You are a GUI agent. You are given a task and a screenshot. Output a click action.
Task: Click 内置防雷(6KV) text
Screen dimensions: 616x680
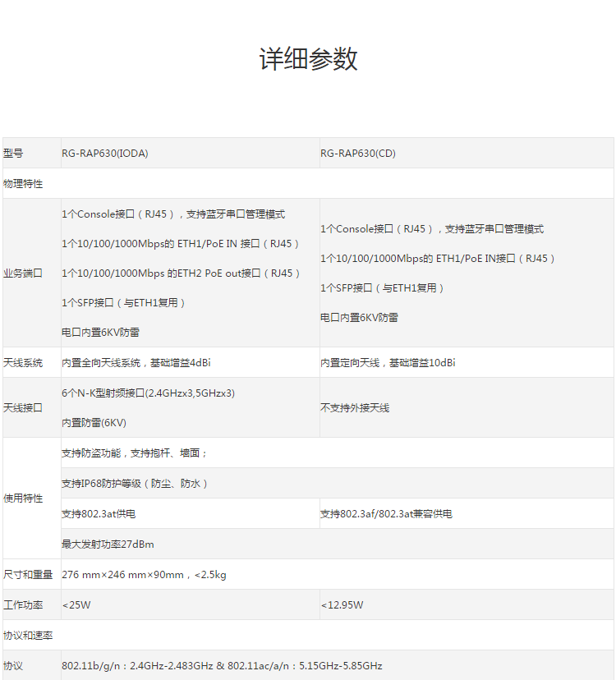click(x=94, y=423)
